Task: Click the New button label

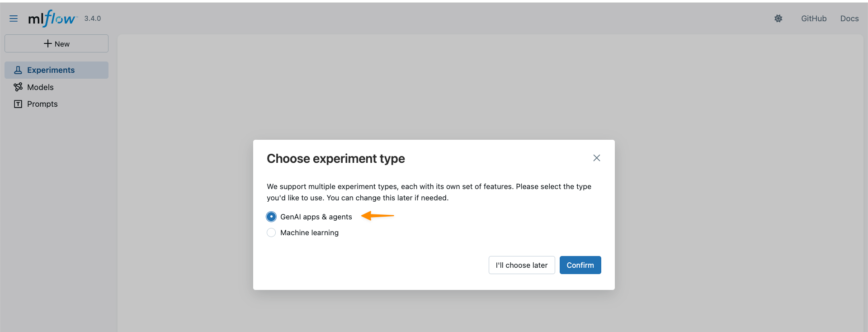Action: pos(62,44)
